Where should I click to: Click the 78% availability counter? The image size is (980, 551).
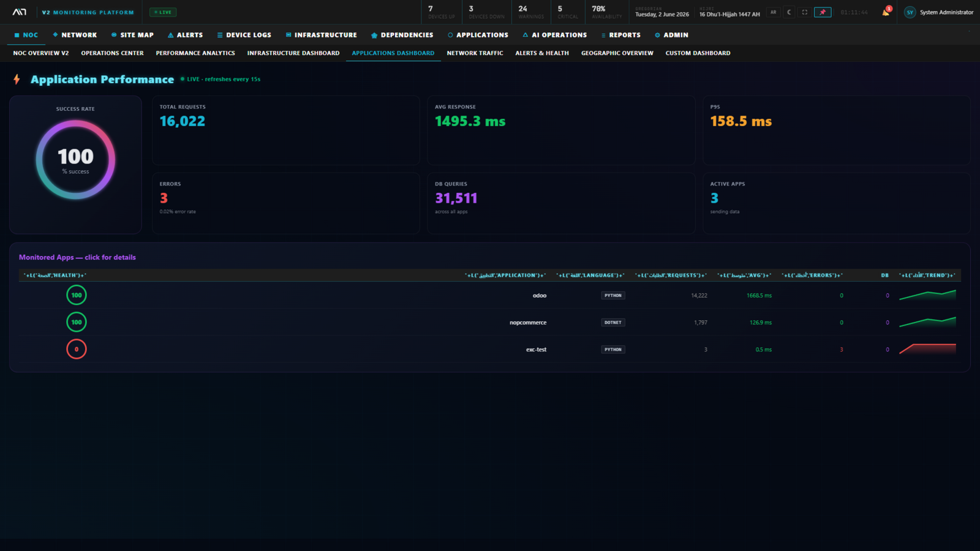pyautogui.click(x=606, y=12)
